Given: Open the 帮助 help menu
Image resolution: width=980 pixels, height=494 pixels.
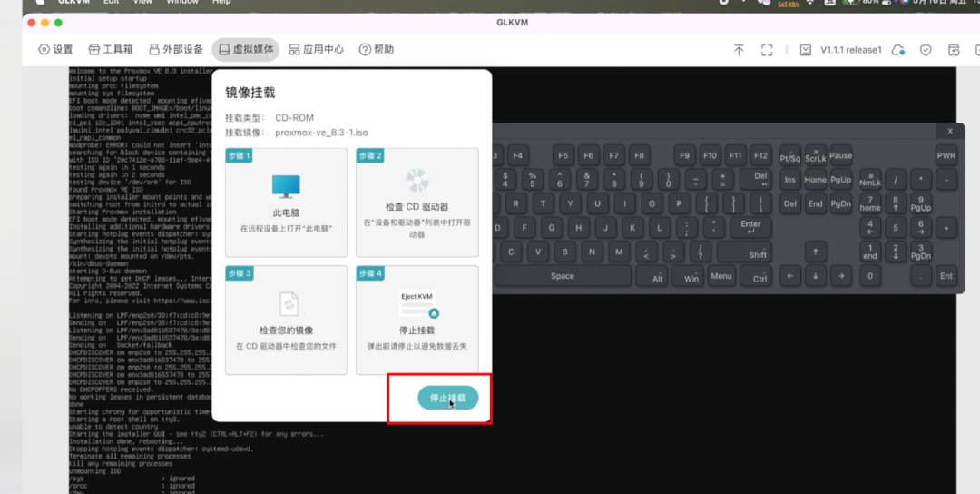Looking at the screenshot, I should (x=377, y=50).
